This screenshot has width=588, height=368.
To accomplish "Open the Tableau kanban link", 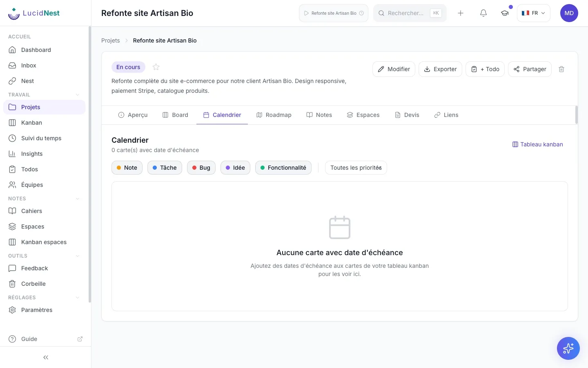I will click(x=537, y=144).
